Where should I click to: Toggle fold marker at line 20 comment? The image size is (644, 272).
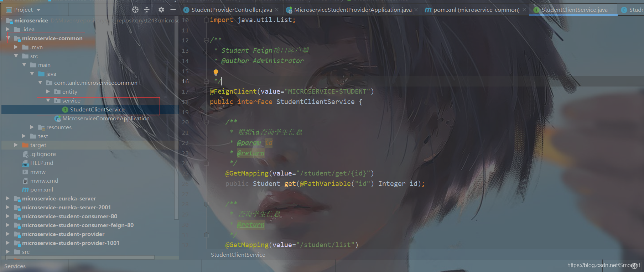click(206, 122)
